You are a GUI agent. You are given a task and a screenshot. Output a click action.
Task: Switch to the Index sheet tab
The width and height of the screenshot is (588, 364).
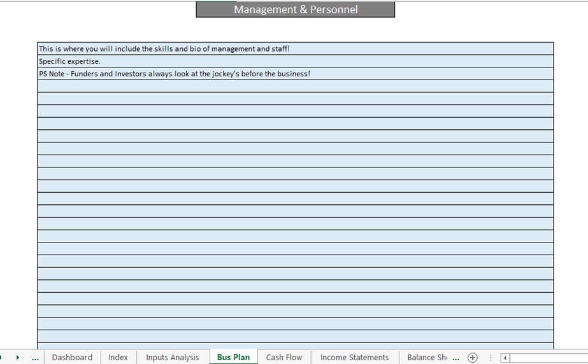point(118,357)
